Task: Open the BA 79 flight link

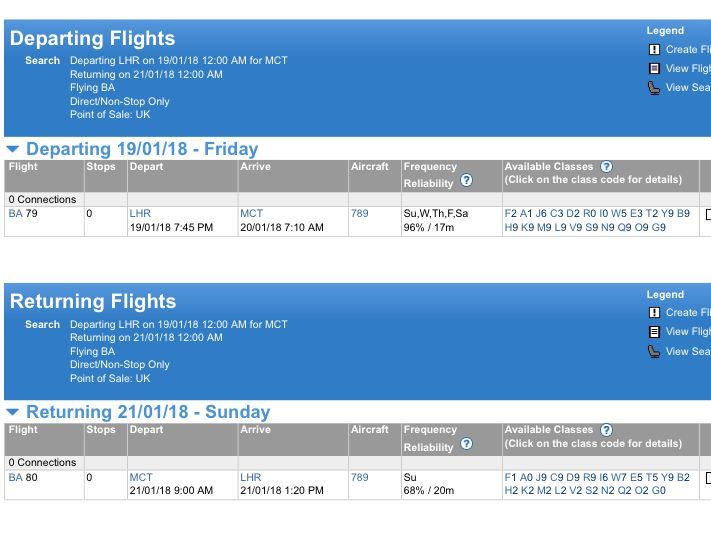Action: click(x=23, y=213)
